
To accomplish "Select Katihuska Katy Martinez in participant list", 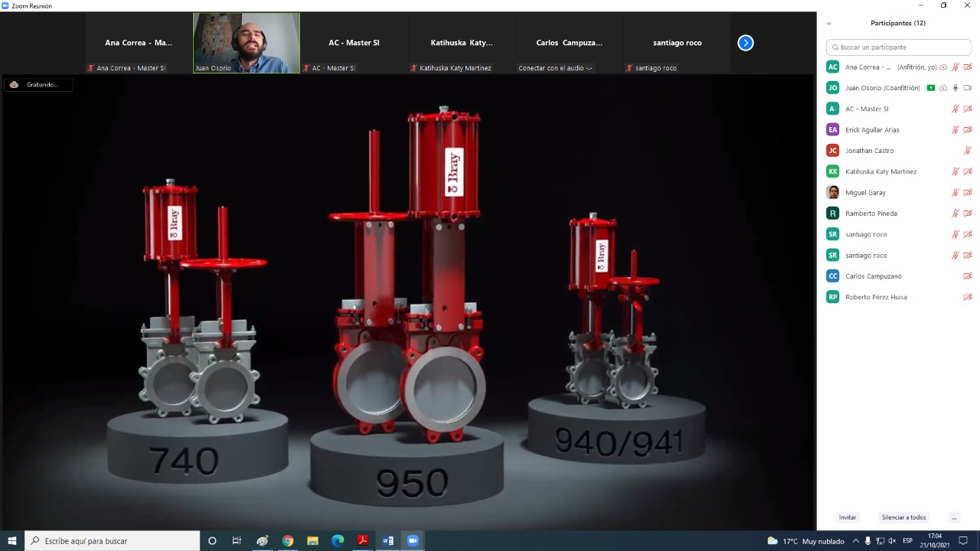I will click(880, 171).
